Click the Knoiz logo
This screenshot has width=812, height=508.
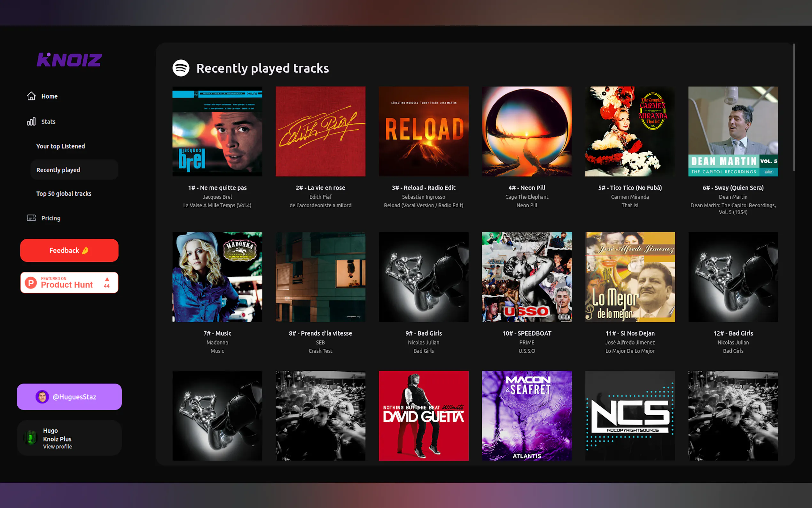coord(69,60)
